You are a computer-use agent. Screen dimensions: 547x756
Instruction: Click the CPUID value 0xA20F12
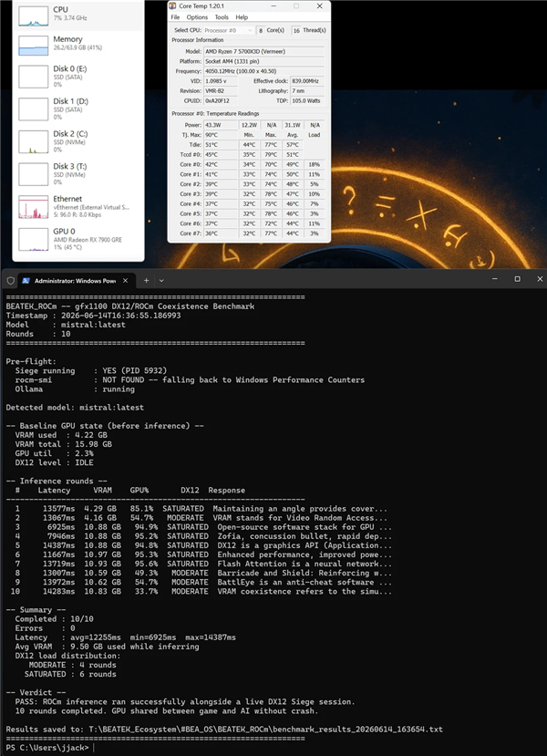click(221, 100)
